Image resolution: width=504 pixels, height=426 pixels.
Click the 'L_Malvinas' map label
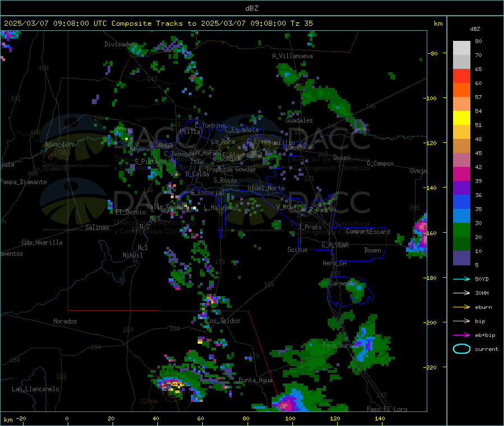click(221, 208)
